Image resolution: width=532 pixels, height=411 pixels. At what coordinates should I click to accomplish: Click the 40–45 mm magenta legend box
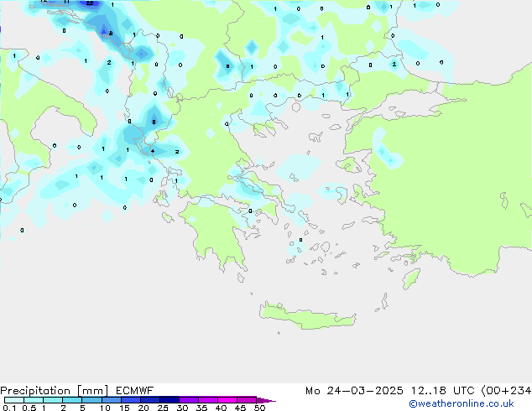click(227, 400)
